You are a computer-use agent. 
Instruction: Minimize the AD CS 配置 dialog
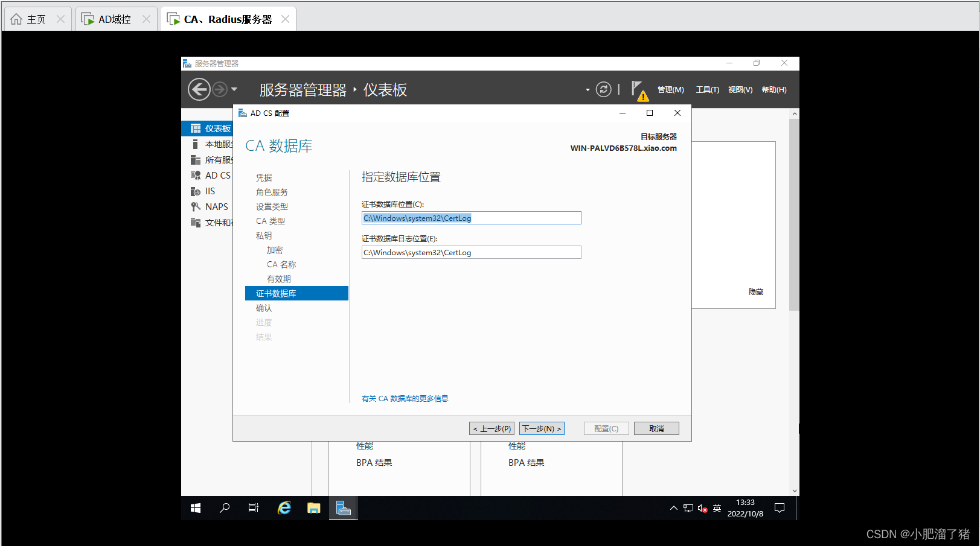[x=623, y=113]
